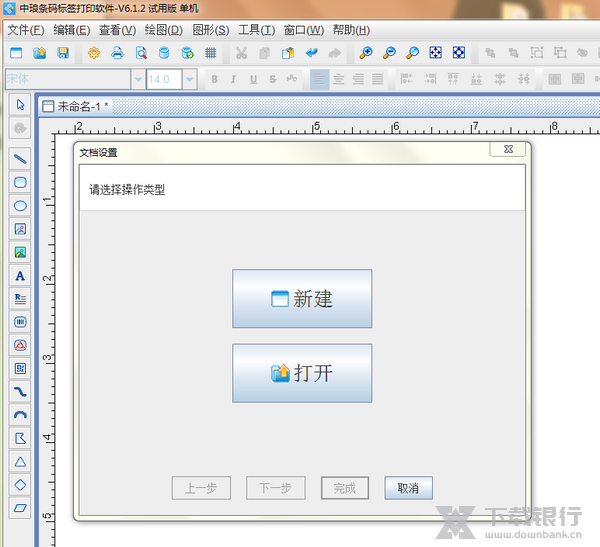Select the ellipse drawing tool
The height and width of the screenshot is (547, 600).
click(x=20, y=205)
